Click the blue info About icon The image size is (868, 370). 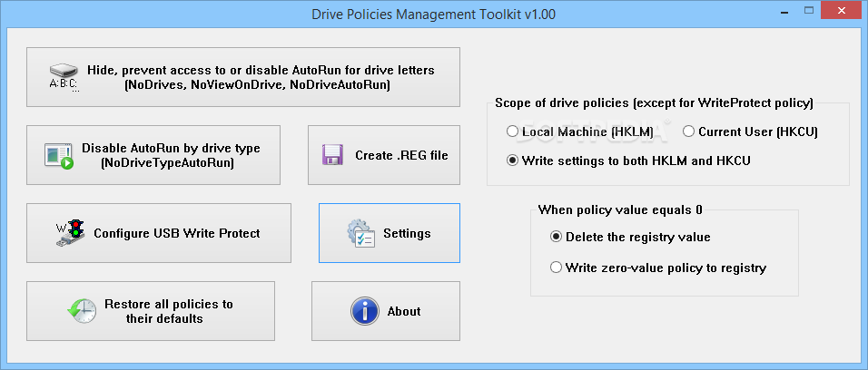tap(364, 311)
